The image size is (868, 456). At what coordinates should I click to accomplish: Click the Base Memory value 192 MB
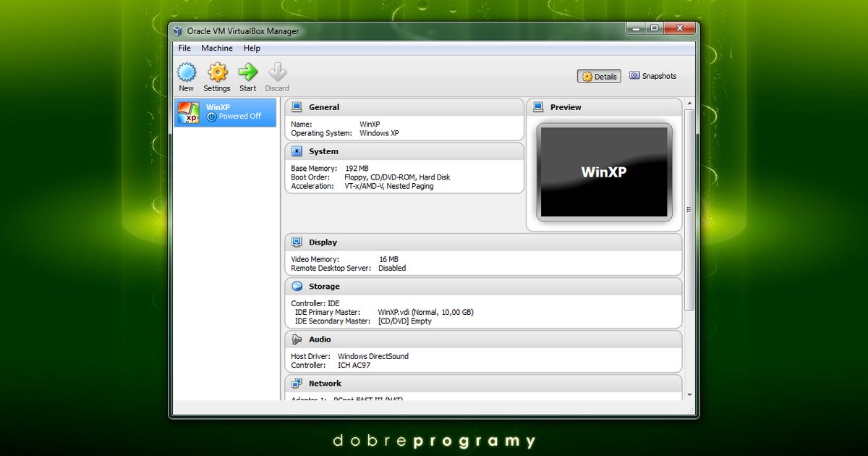click(x=357, y=169)
